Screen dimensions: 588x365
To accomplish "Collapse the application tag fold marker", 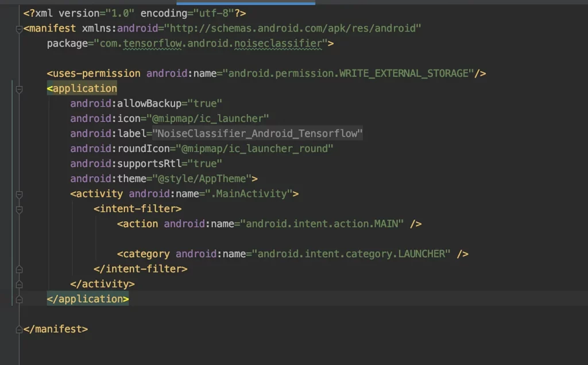I will click(x=19, y=89).
